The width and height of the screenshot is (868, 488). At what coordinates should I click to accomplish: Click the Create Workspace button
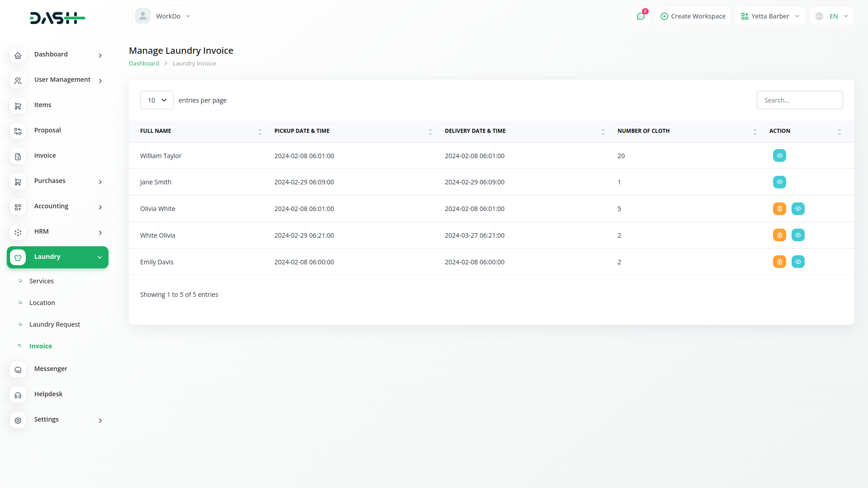(x=693, y=16)
